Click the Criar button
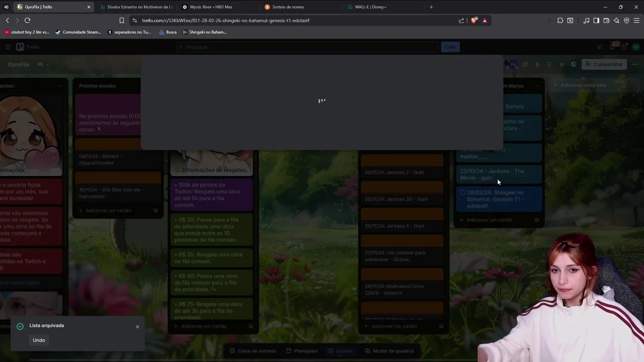 click(x=450, y=47)
